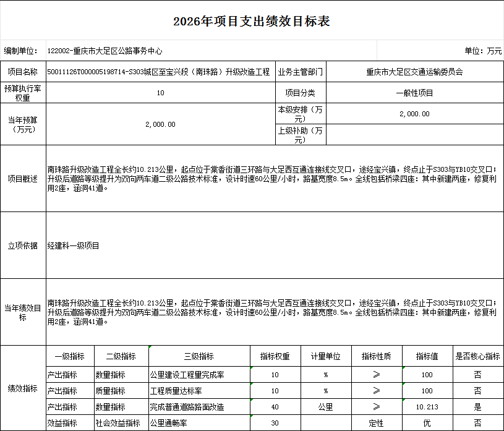504x431 pixels.
Task: Select the 当年预算 amount 2,000.00
Action: click(x=160, y=124)
